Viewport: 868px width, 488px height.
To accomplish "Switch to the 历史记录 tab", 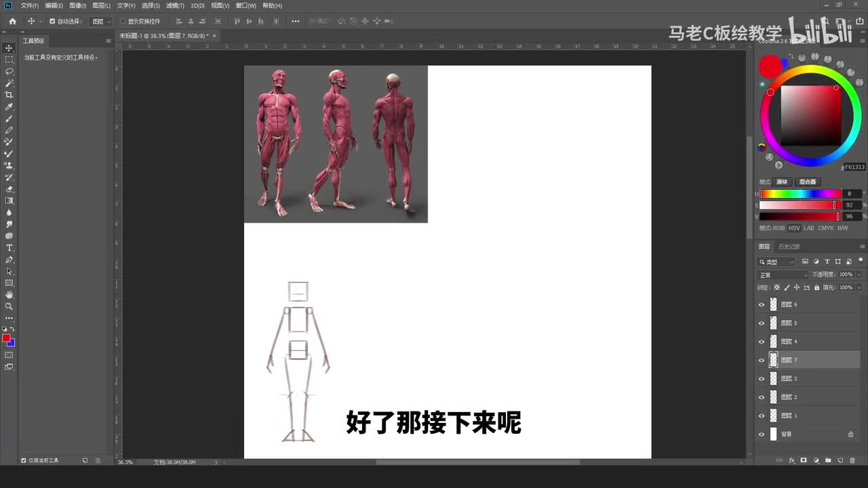I will coord(789,247).
